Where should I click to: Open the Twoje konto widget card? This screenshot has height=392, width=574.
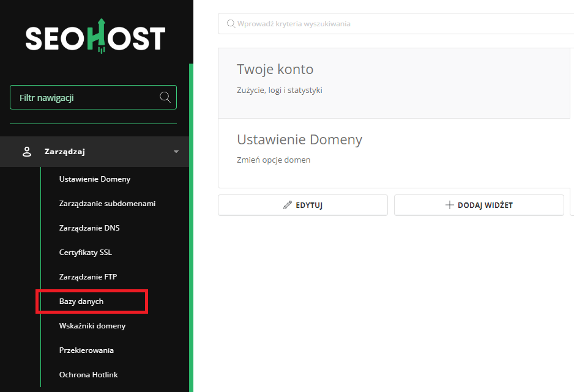click(275, 70)
